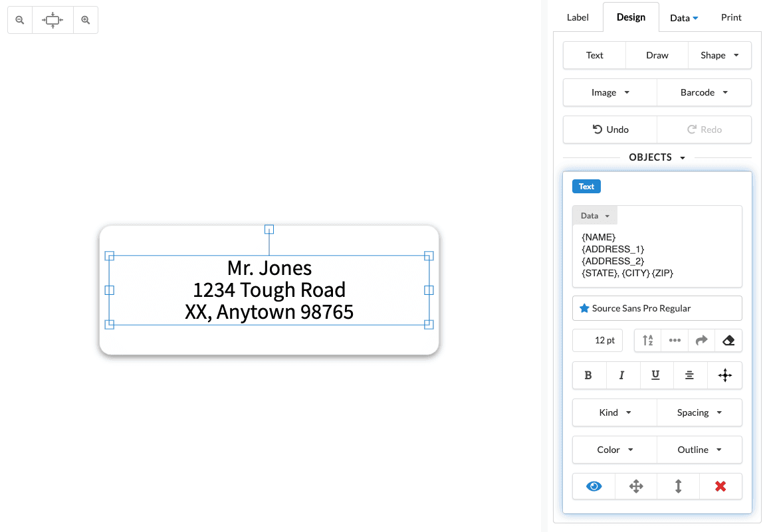Toggle bold on the address text
Viewport: 765px width, 532px height.
click(x=589, y=375)
